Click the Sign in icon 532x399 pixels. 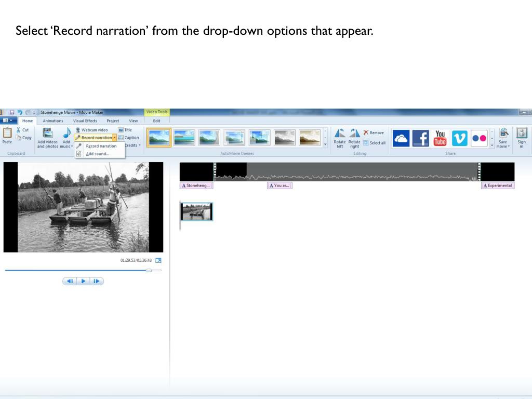point(522,133)
